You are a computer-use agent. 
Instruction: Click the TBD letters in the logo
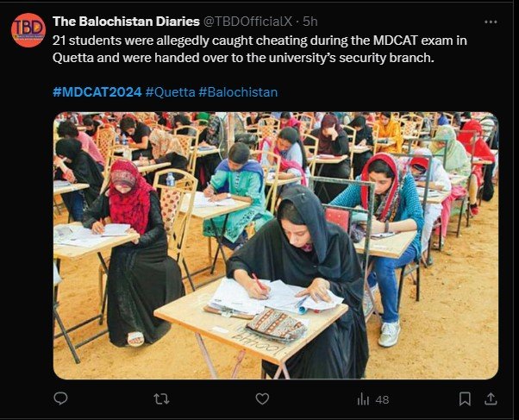(28, 27)
